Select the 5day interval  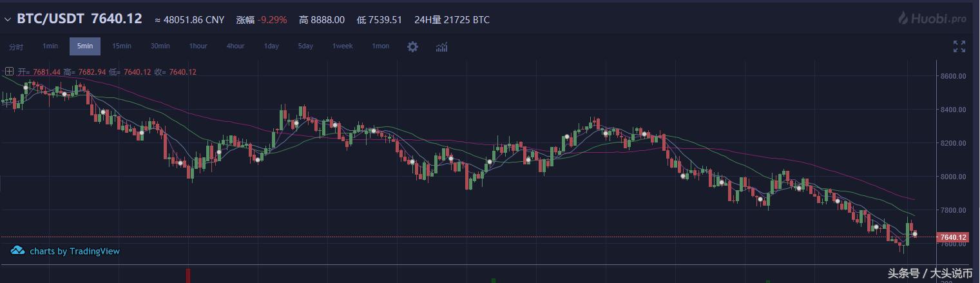(305, 46)
